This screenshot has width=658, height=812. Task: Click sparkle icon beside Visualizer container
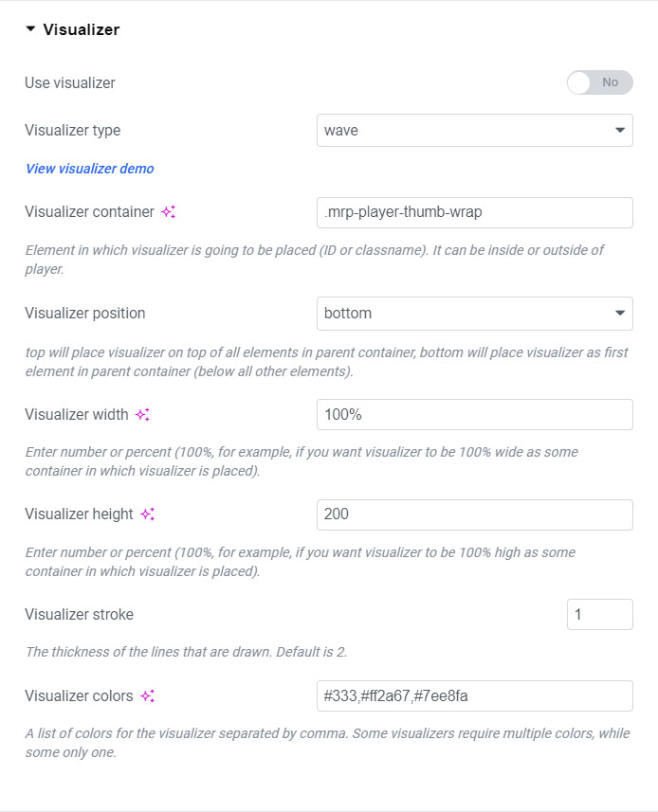pyautogui.click(x=168, y=212)
